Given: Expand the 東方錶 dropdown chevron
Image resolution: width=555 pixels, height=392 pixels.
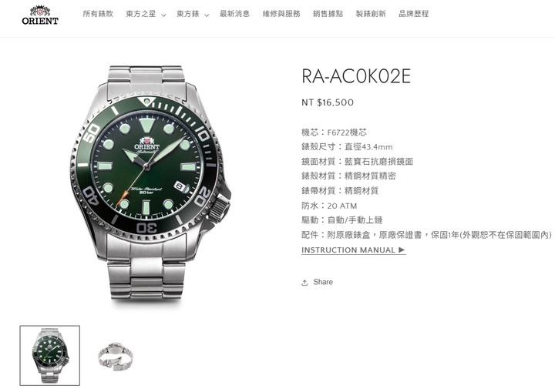Looking at the screenshot, I should click(207, 15).
